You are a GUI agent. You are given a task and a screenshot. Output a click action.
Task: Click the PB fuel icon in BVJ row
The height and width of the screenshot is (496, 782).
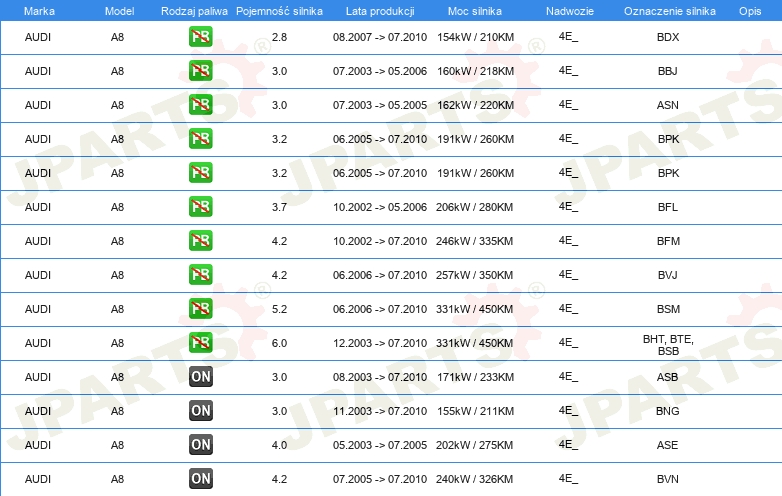(200, 275)
